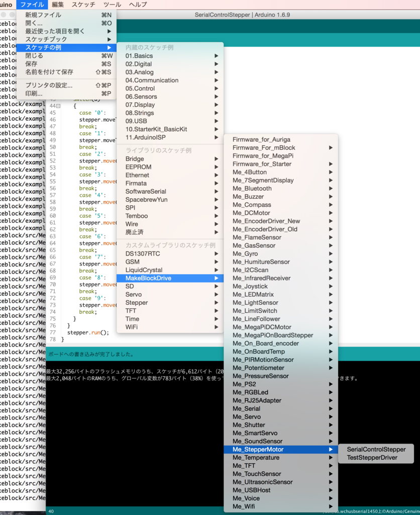
Task: Open Me_Gyro examples
Action: [281, 253]
